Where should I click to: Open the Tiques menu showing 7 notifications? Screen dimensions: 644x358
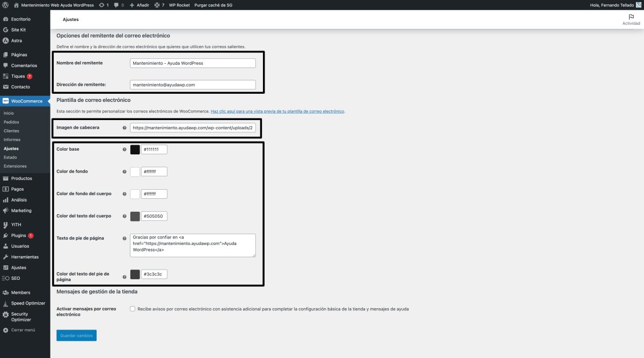tap(18, 76)
